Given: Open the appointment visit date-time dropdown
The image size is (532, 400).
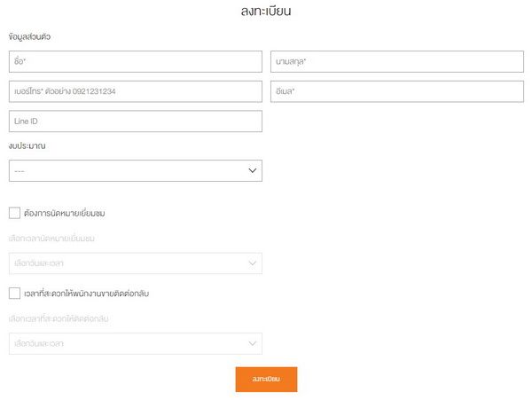Looking at the screenshot, I should click(x=135, y=263).
